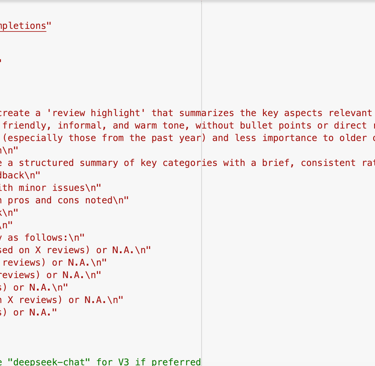
Task: Open the underlined completions URL link
Action: [x=23, y=26]
